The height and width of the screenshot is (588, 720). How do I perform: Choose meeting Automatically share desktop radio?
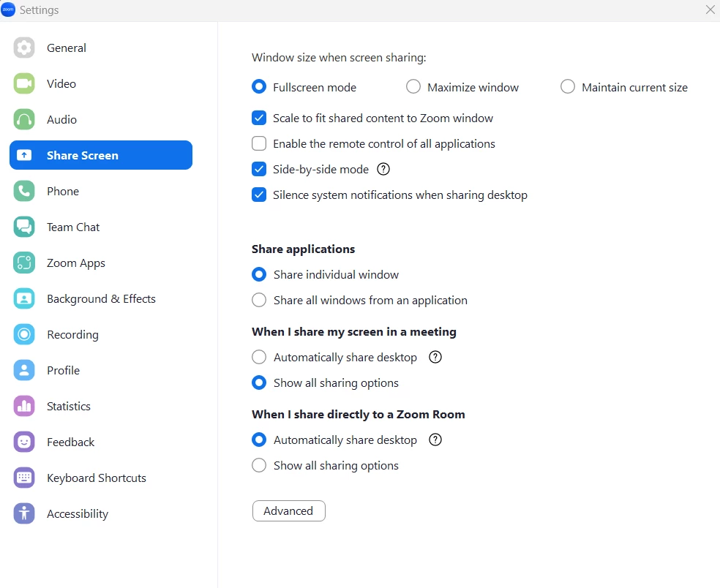click(x=259, y=357)
